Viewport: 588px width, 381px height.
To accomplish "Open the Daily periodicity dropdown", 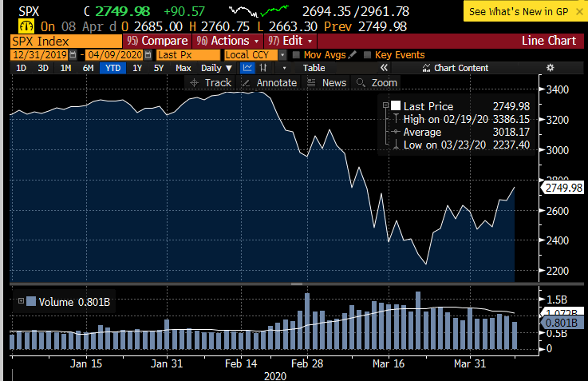I will 216,68.
